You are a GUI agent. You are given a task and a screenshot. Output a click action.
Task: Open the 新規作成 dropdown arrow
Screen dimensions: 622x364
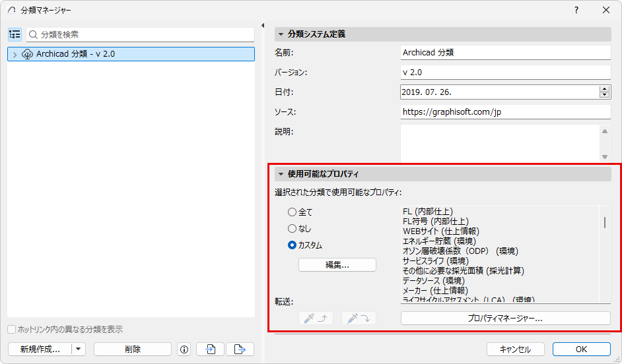[x=79, y=349]
